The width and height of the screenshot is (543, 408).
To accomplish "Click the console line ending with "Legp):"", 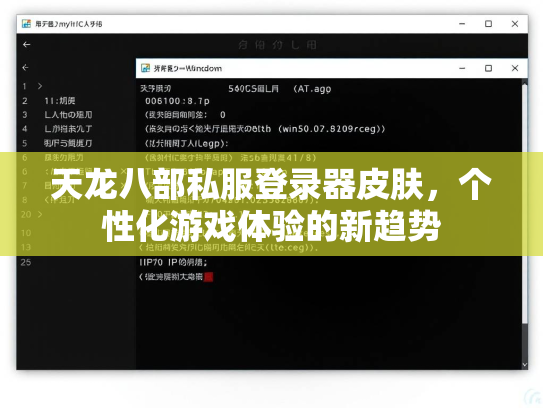I will 186,143.
